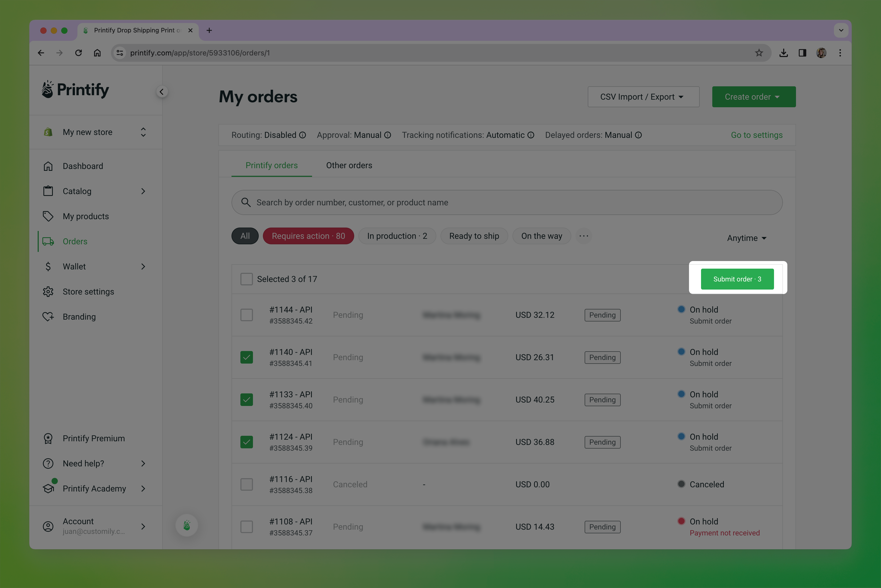
Task: Click Submit order link for #1140
Action: [x=710, y=363]
